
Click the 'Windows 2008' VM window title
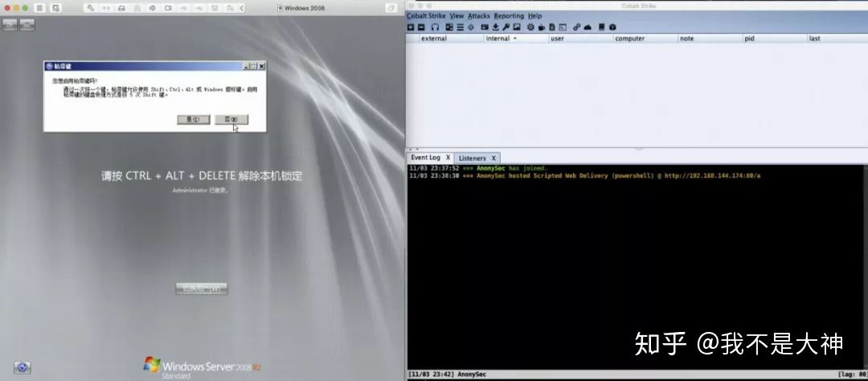pos(305,8)
